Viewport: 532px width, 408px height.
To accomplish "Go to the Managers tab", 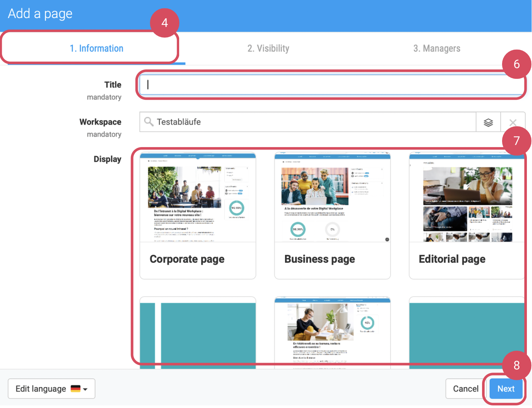I will click(436, 49).
